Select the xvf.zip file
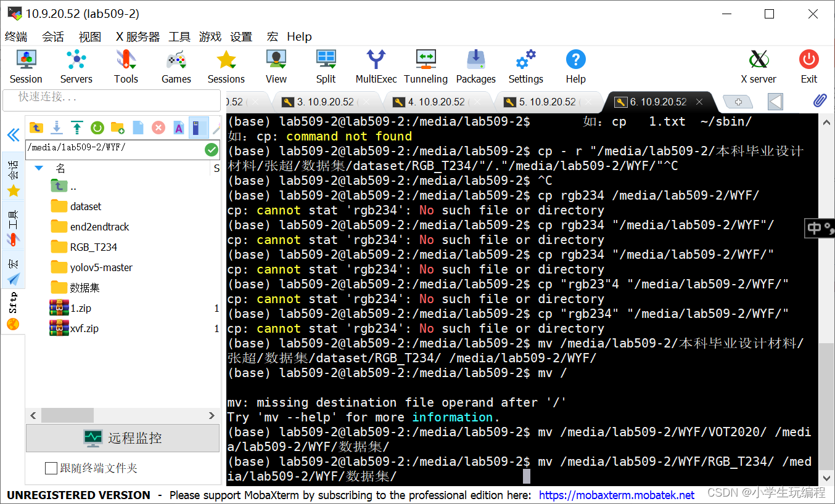 coord(74,328)
